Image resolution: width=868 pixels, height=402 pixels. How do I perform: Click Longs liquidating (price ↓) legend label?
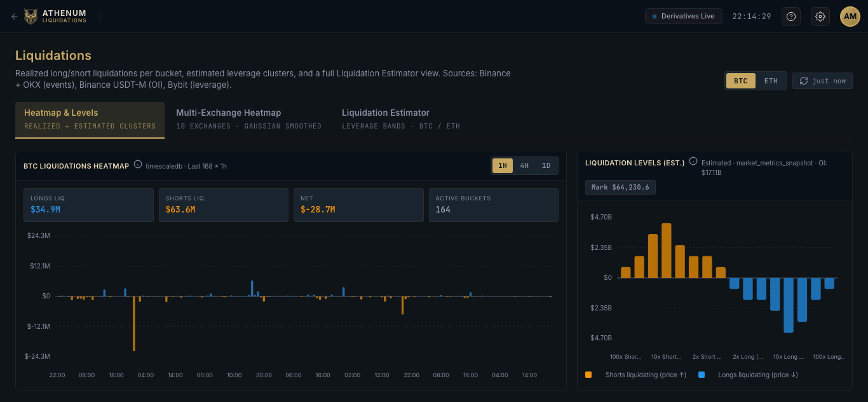pyautogui.click(x=758, y=375)
